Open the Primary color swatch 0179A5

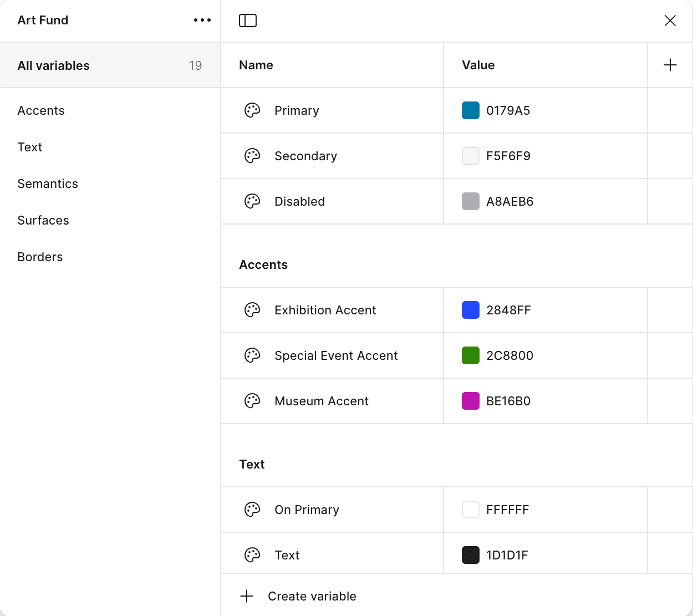(471, 110)
